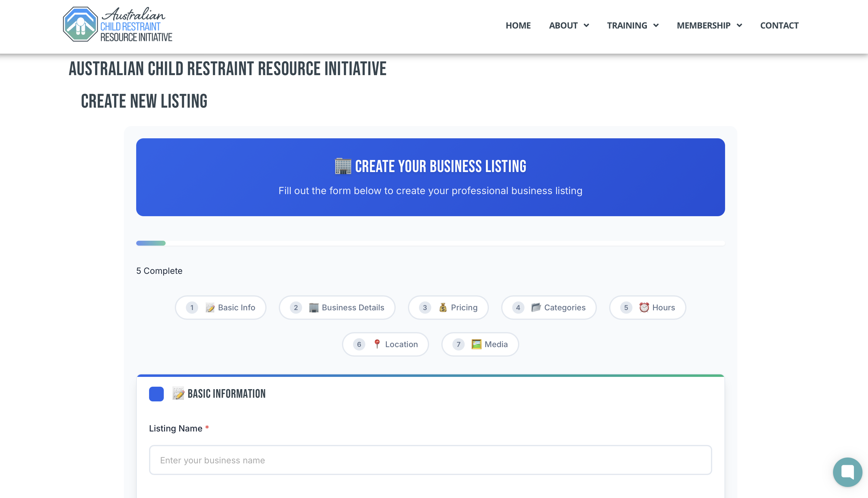Click the step number 2 circle

(296, 308)
